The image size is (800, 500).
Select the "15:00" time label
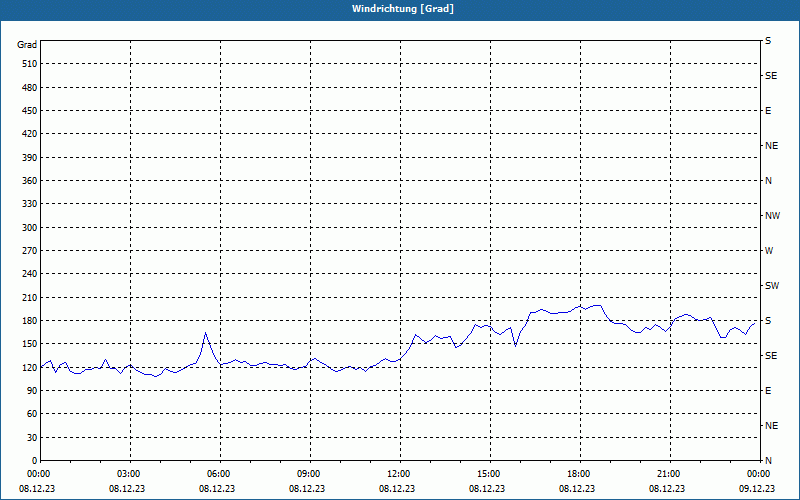click(491, 474)
